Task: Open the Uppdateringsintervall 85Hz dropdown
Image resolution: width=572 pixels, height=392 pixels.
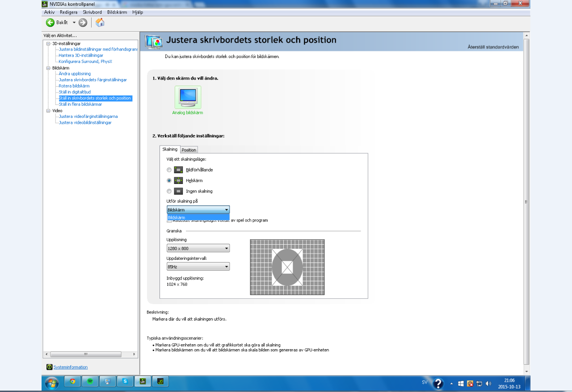Action: (x=198, y=267)
